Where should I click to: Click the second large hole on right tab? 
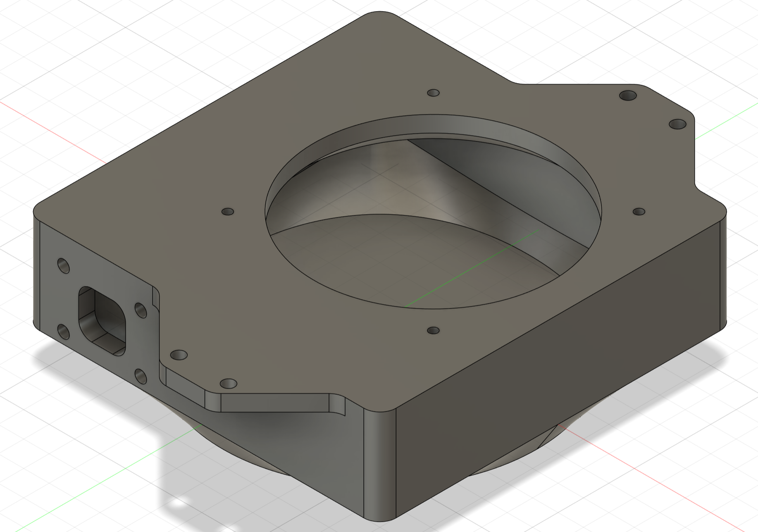677,124
